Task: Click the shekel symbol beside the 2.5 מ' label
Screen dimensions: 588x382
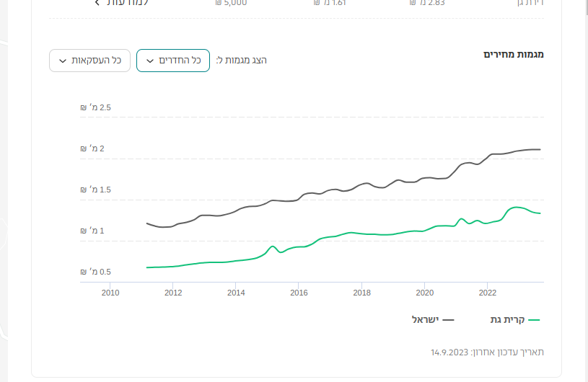Action: point(84,108)
